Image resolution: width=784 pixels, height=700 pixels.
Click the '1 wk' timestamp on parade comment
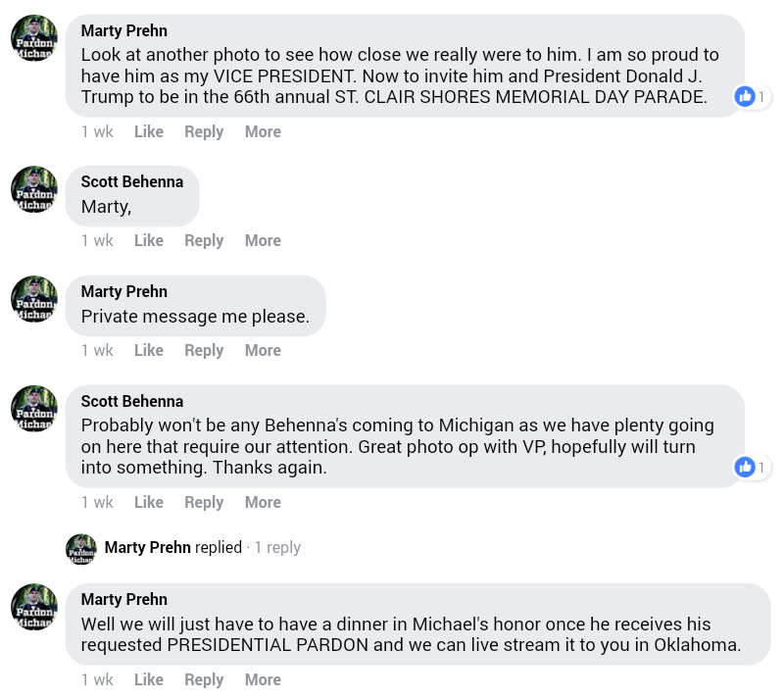point(97,131)
